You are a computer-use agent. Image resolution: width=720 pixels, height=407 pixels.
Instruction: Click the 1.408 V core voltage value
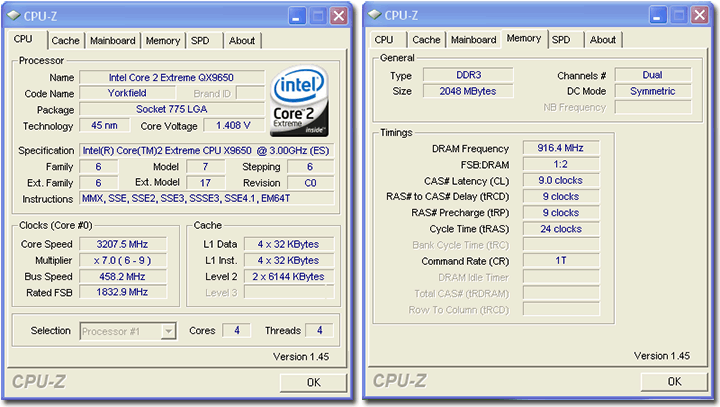pyautogui.click(x=234, y=125)
